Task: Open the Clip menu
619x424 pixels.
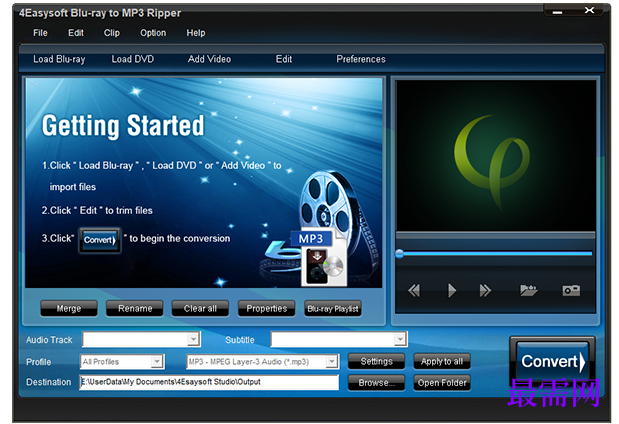Action: coord(112,33)
